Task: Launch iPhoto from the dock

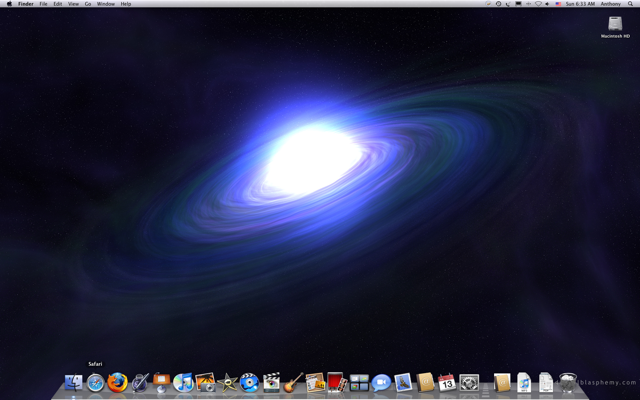Action: (205, 383)
